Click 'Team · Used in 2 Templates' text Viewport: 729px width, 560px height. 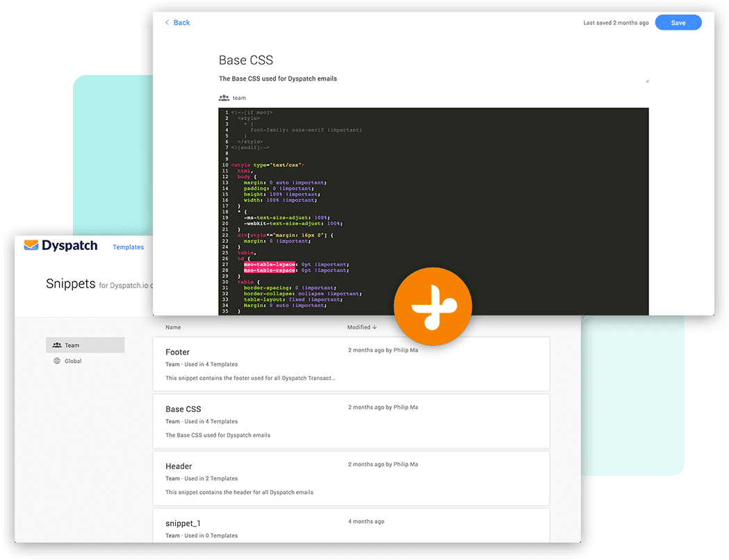pos(202,478)
